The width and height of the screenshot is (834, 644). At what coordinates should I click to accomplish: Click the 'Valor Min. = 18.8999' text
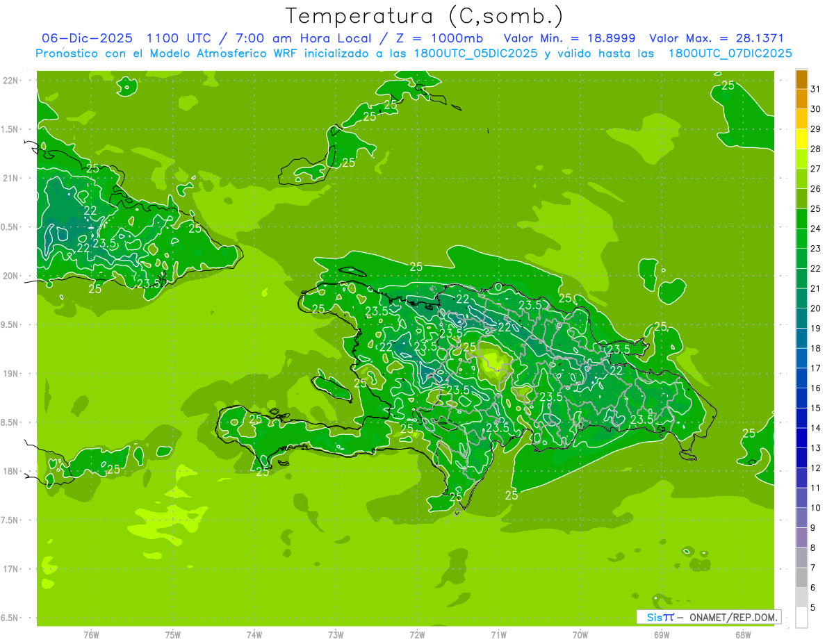click(569, 38)
